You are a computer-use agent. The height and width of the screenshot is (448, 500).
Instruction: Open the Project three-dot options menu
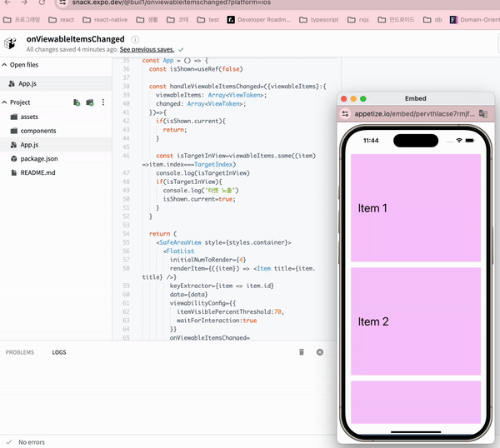tap(103, 102)
